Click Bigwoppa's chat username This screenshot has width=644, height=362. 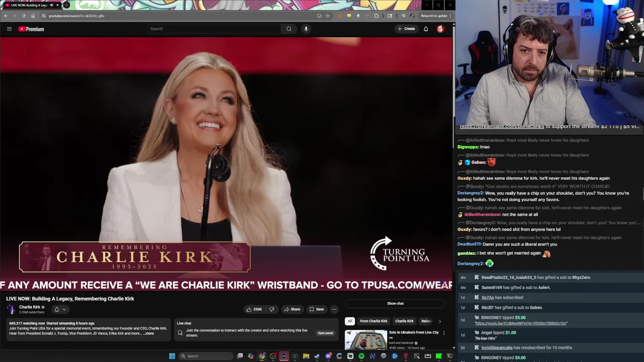click(468, 147)
